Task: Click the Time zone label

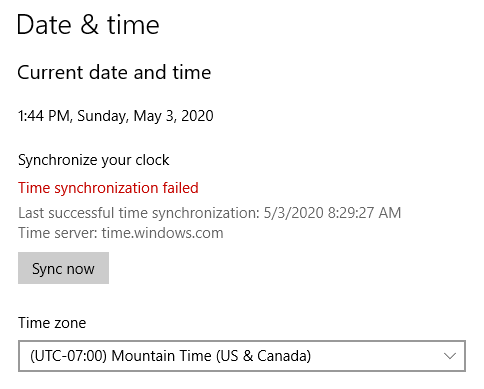Action: click(x=52, y=323)
